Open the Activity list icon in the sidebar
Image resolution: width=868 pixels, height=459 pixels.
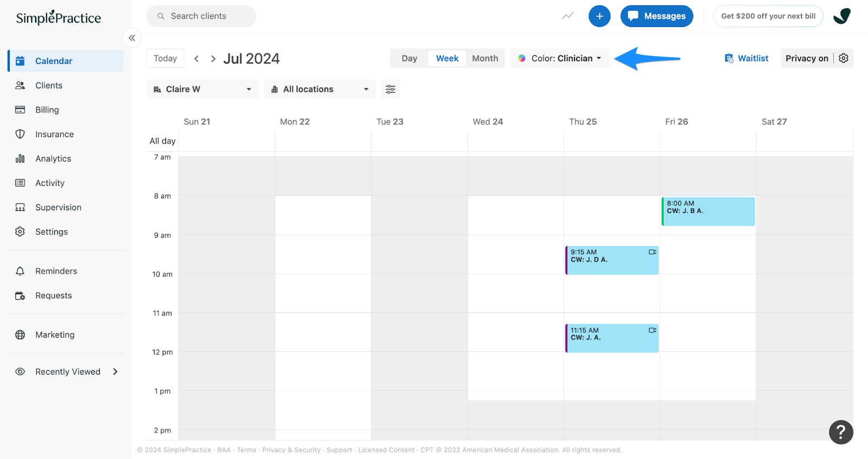click(20, 183)
